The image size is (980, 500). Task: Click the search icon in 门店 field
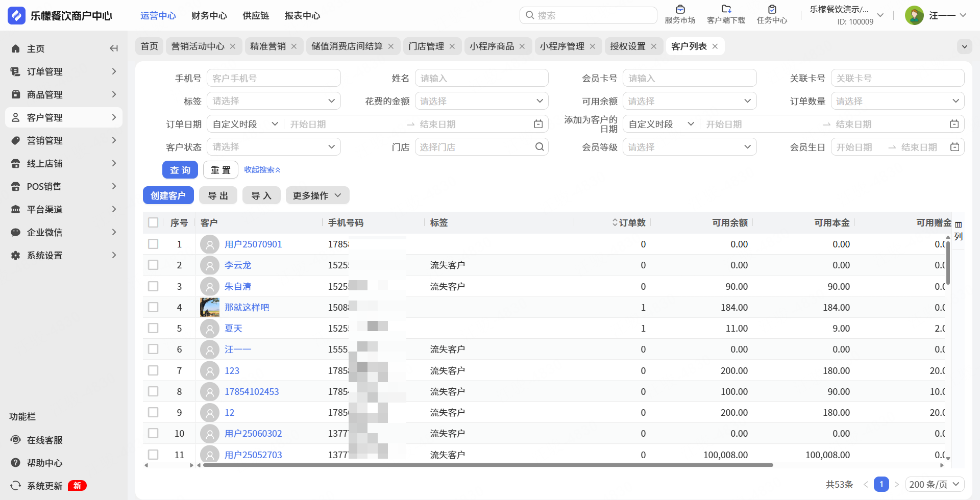tap(540, 147)
